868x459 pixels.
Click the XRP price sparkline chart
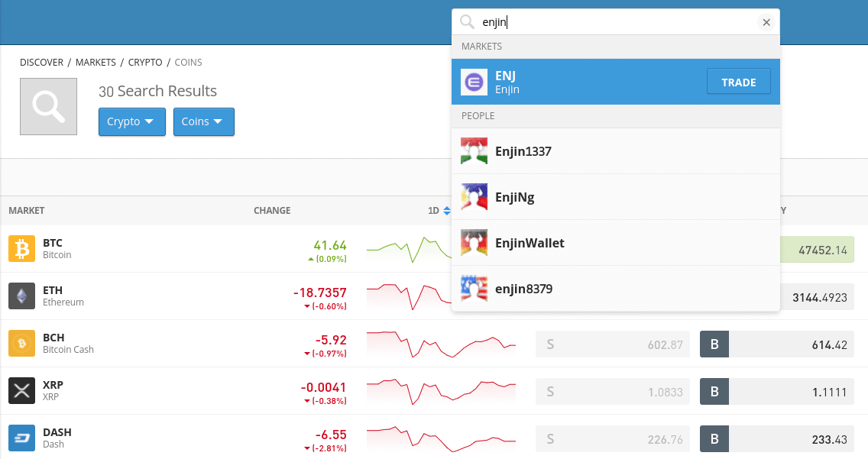[441, 392]
